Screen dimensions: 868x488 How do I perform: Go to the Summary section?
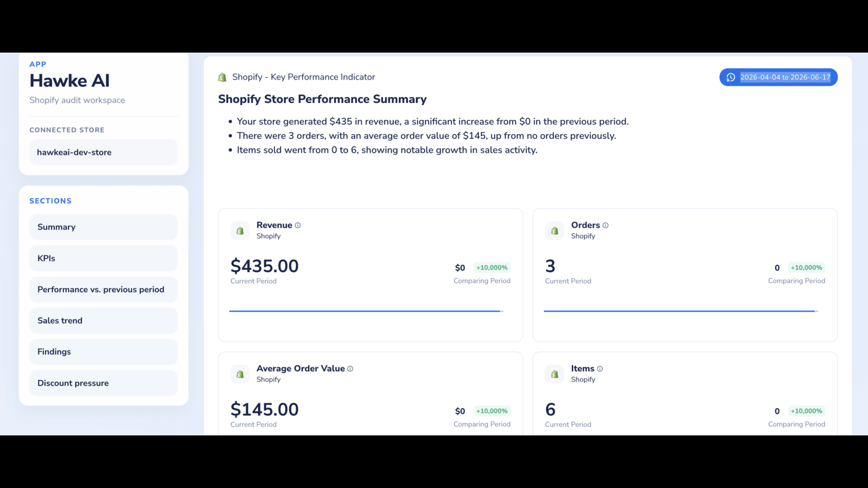104,227
